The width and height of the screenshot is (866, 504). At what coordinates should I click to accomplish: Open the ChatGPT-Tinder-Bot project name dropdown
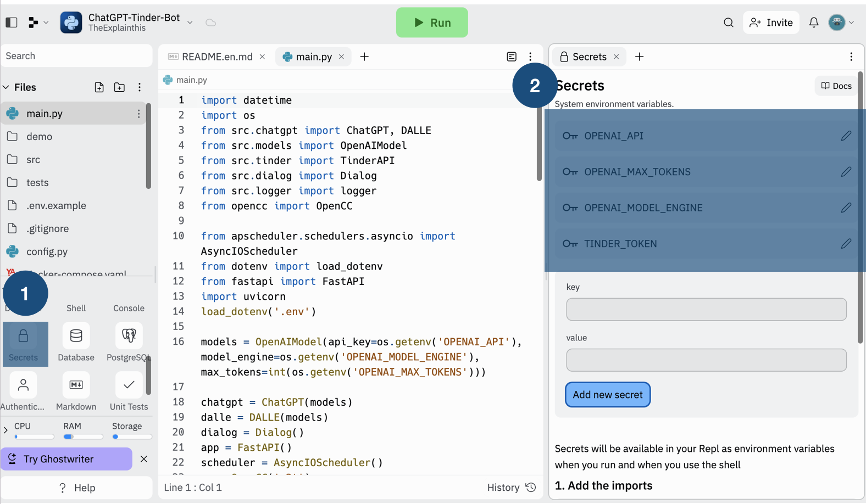point(190,23)
